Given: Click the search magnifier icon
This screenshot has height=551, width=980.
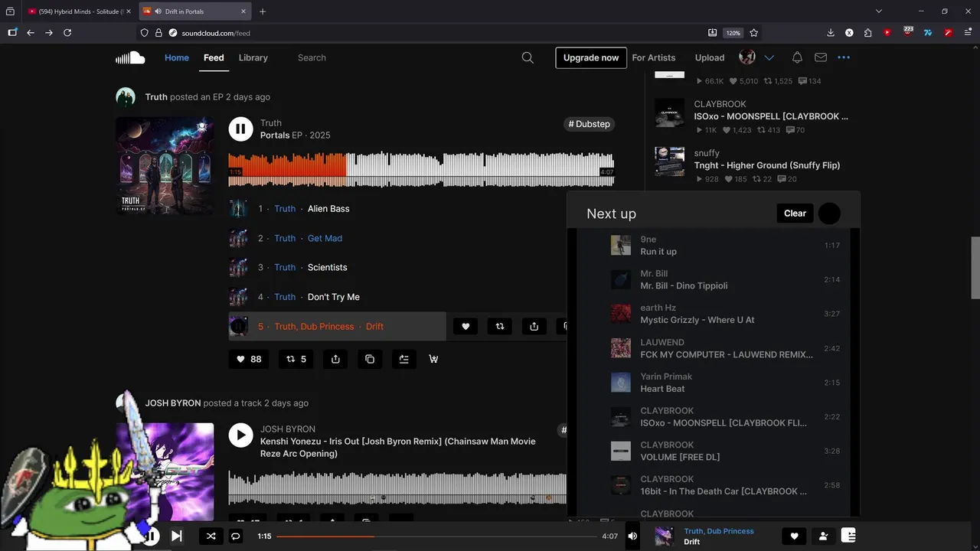Looking at the screenshot, I should (528, 57).
